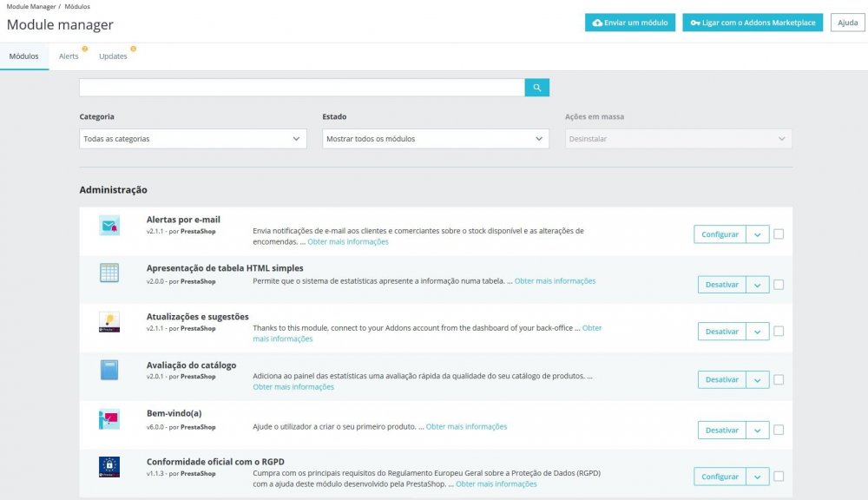Open more info link for Avaliação do catálogo
Viewport: 868px width, 500px height.
click(293, 386)
